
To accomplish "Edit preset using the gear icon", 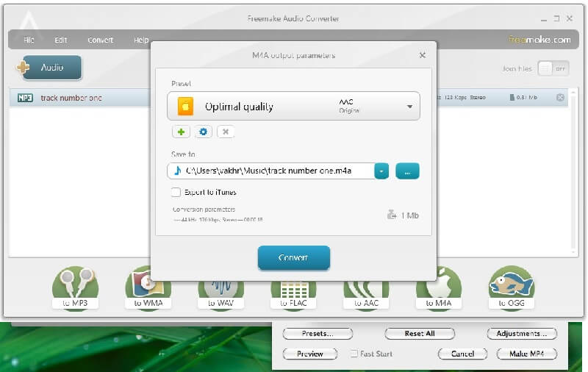I will pyautogui.click(x=203, y=132).
